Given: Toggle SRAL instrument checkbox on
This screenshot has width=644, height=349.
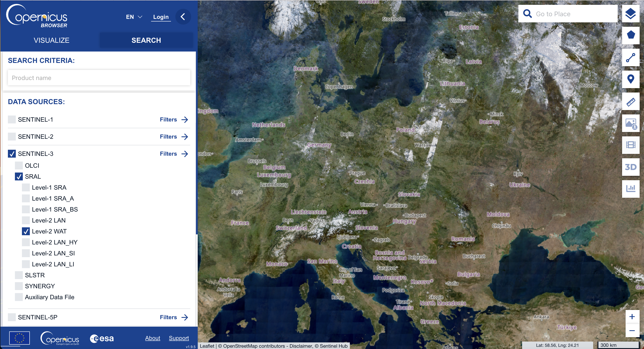Looking at the screenshot, I should [19, 176].
